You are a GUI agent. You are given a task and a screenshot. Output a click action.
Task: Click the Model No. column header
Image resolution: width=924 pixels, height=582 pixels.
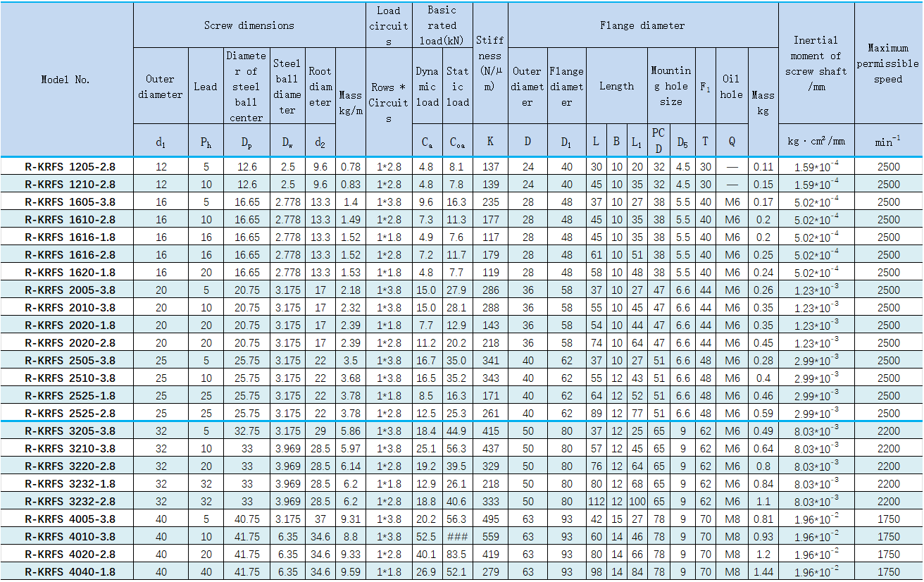pyautogui.click(x=66, y=80)
